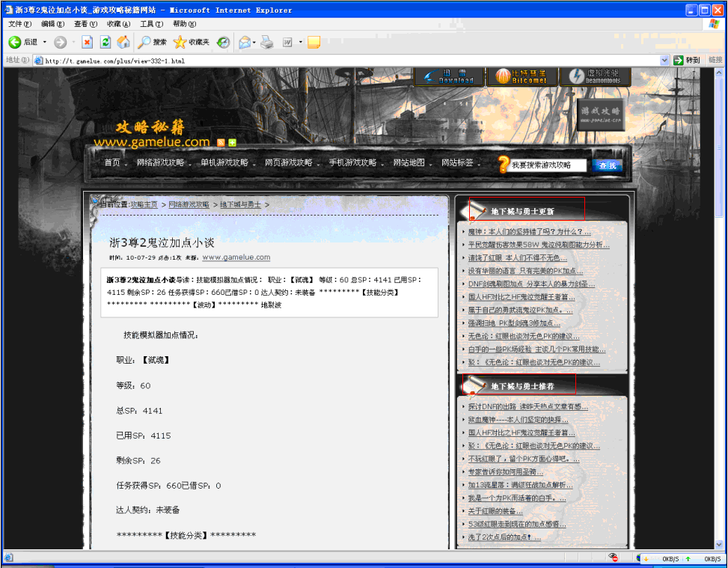Print the page with printer icon
The width and height of the screenshot is (728, 568).
tap(267, 42)
